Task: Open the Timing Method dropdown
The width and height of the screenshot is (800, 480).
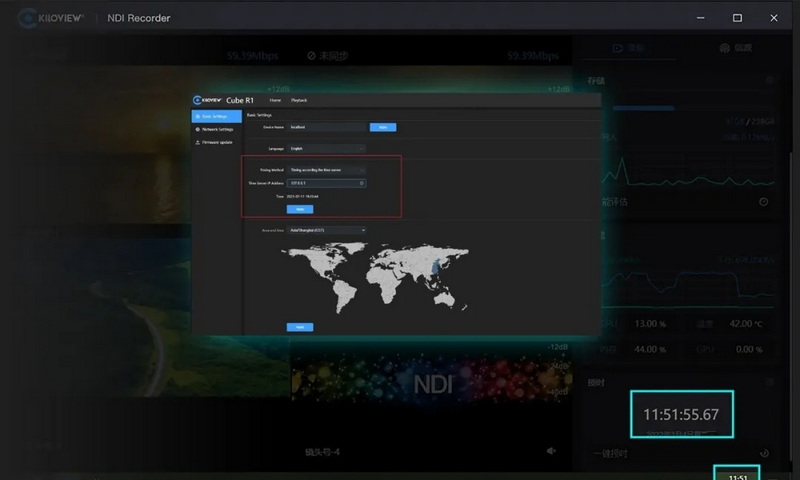Action: (x=327, y=170)
